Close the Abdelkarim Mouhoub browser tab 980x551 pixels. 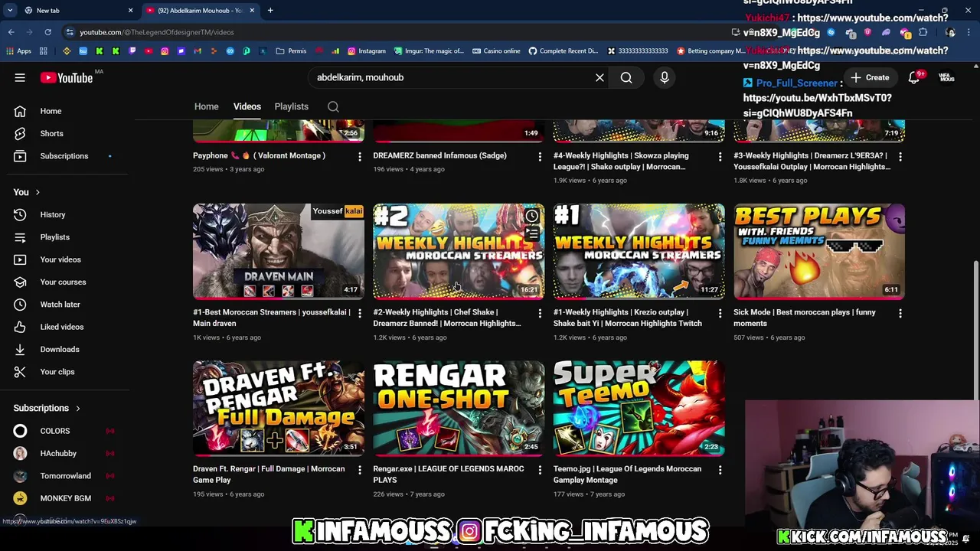point(252,10)
